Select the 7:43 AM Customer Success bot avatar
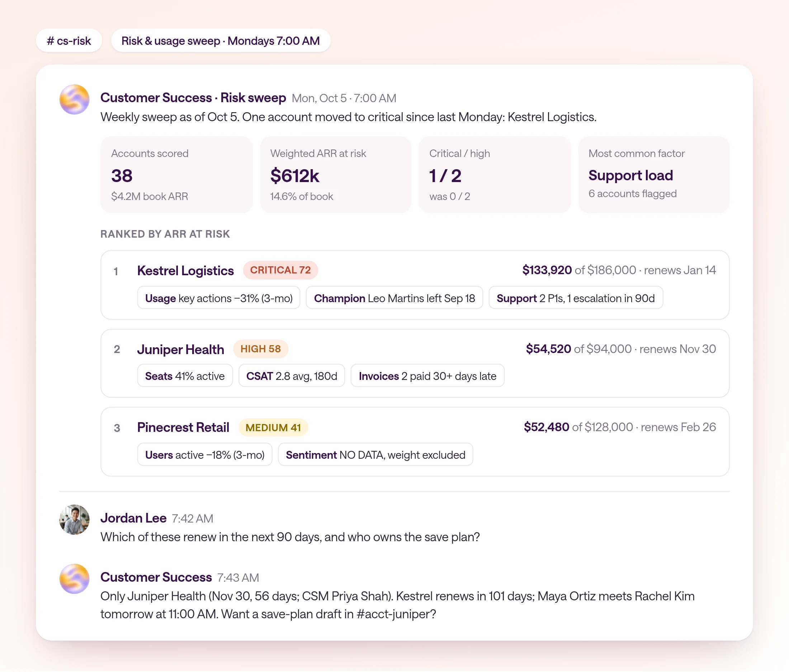Screen dimensions: 789x672 pyautogui.click(x=74, y=579)
